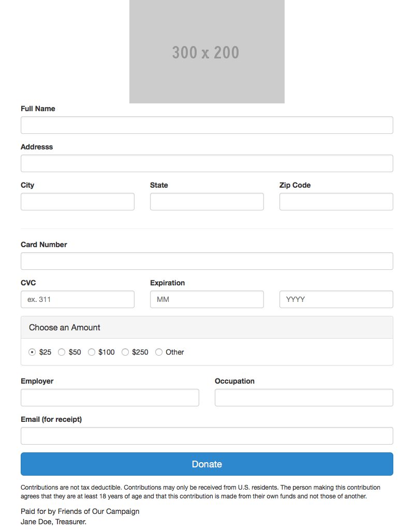Select the State input box
The image size is (414, 532).
(x=207, y=202)
